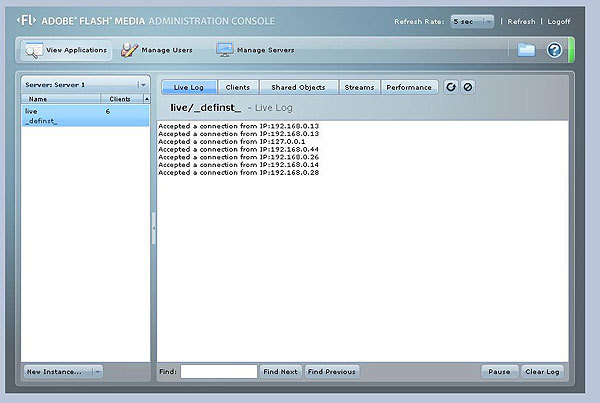
Task: Click log line with IP:192.168.0.44
Action: tap(238, 149)
